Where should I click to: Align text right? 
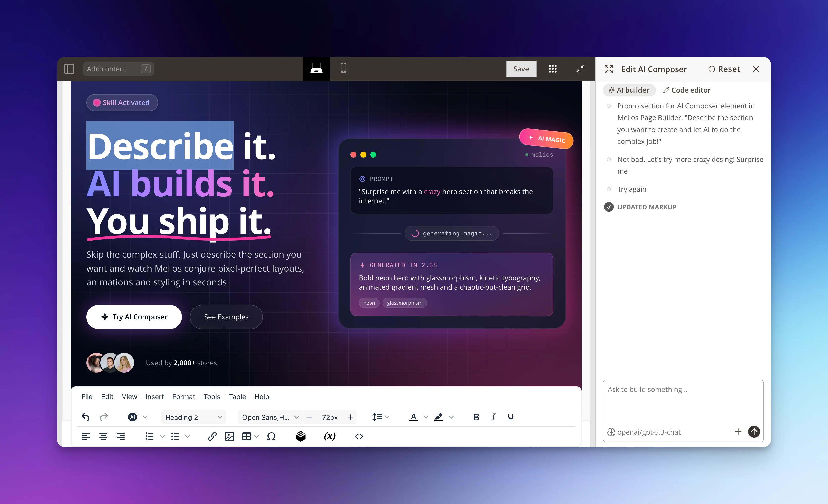[121, 436]
